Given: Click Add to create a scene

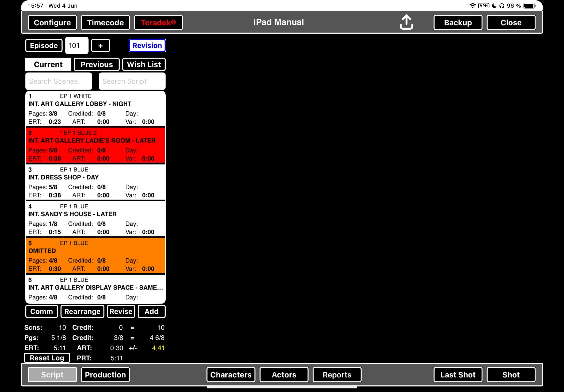Looking at the screenshot, I should pyautogui.click(x=151, y=311).
